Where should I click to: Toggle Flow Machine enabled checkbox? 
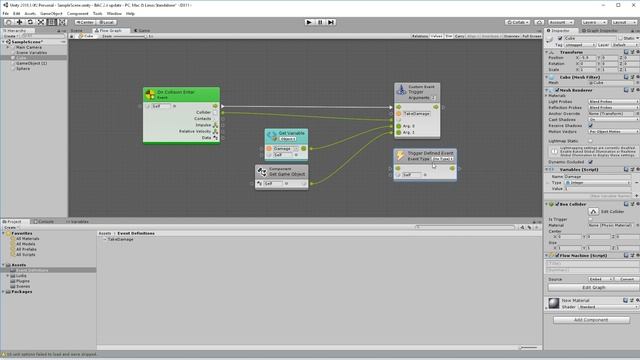(557, 256)
